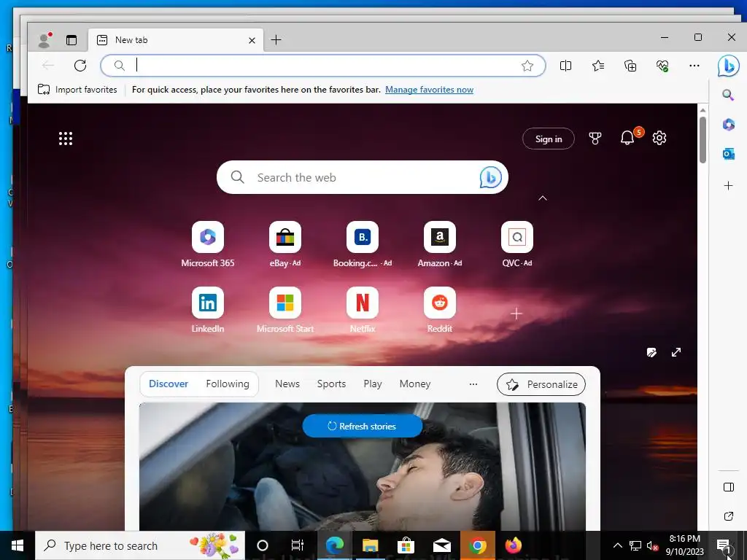Image resolution: width=747 pixels, height=560 pixels.
Task: Refresh the page with reload icon
Action: (80, 65)
